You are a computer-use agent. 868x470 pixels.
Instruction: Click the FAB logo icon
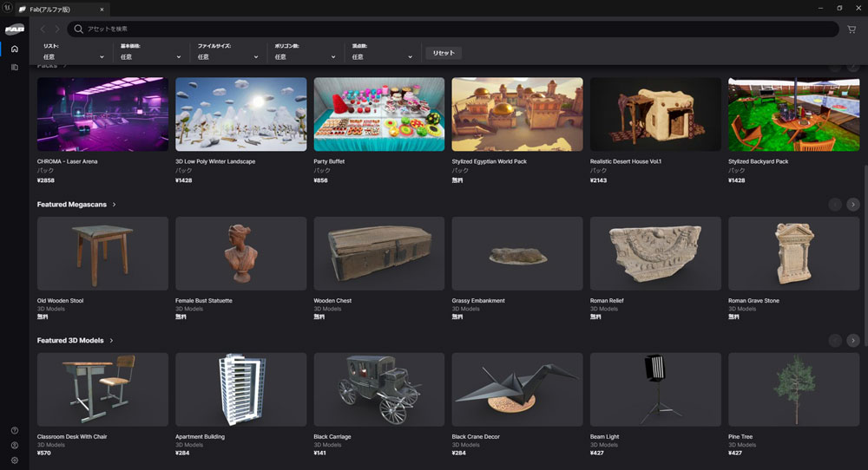point(15,29)
